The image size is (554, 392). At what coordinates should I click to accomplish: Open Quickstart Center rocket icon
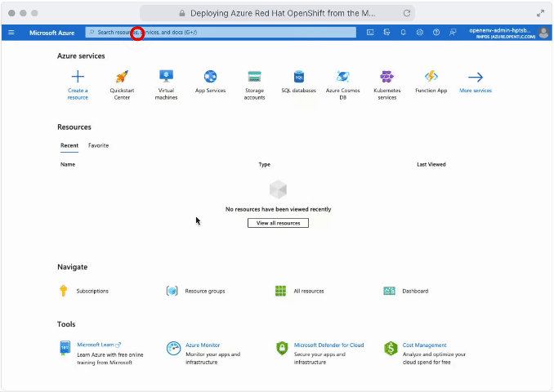122,77
